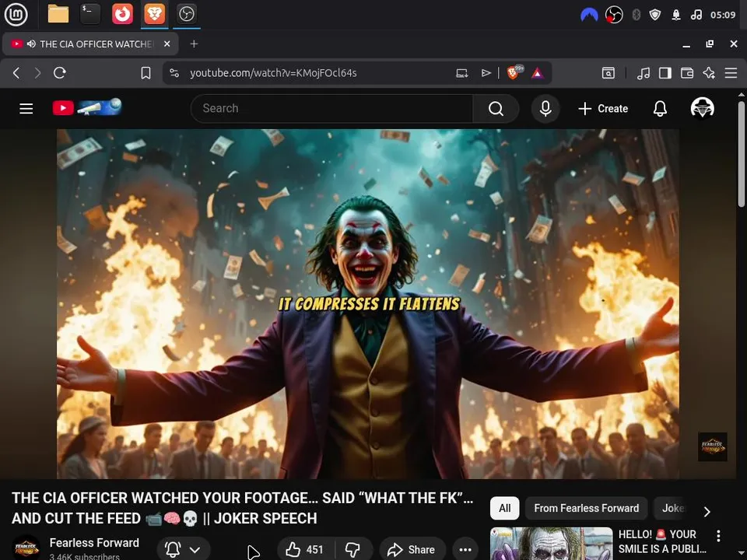Click the video title THE CIA OFFICER WATCHED
Screen dimensions: 747x560
pos(243,508)
